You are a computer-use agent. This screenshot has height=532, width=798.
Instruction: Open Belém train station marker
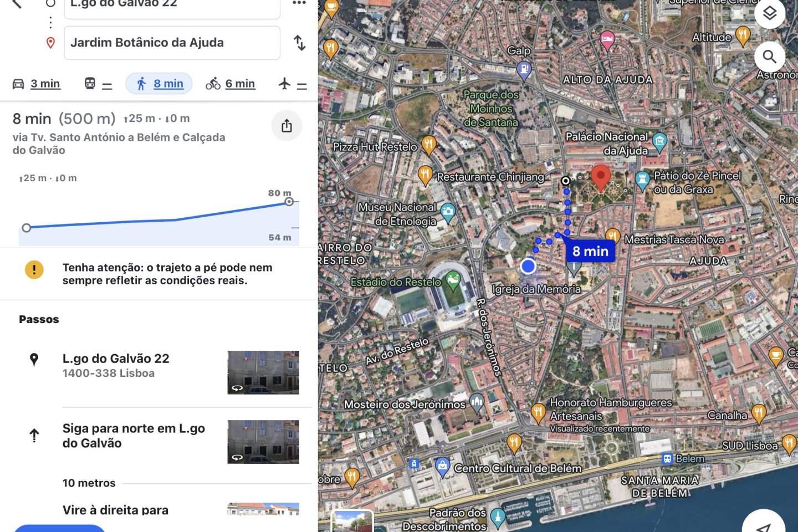click(668, 459)
